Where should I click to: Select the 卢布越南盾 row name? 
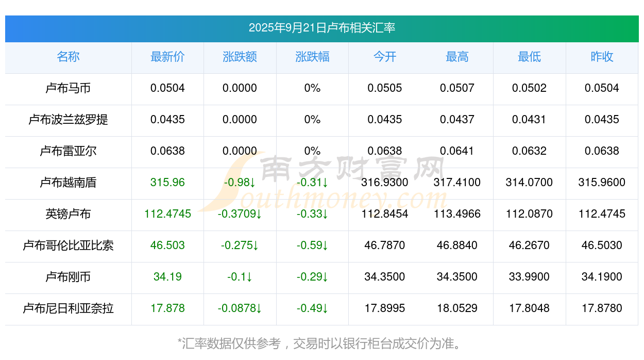pos(68,183)
